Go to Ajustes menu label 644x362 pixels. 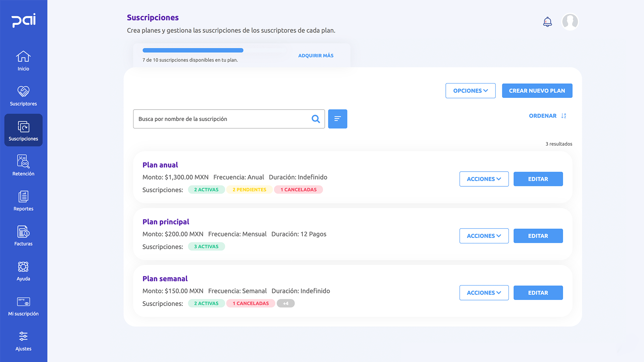tap(23, 349)
